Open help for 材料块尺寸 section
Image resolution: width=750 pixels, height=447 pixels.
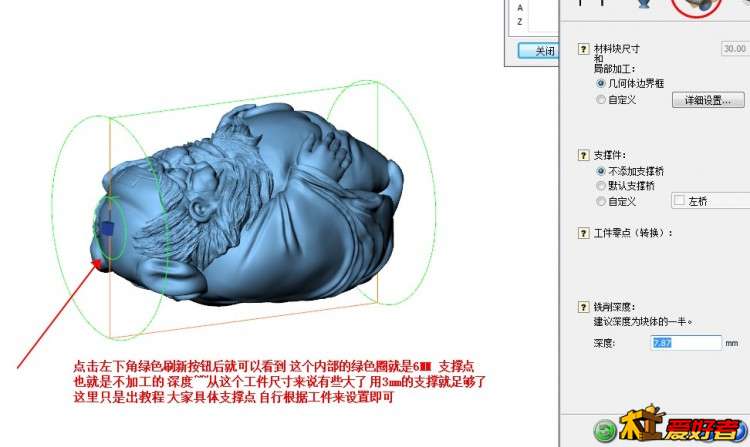click(583, 48)
